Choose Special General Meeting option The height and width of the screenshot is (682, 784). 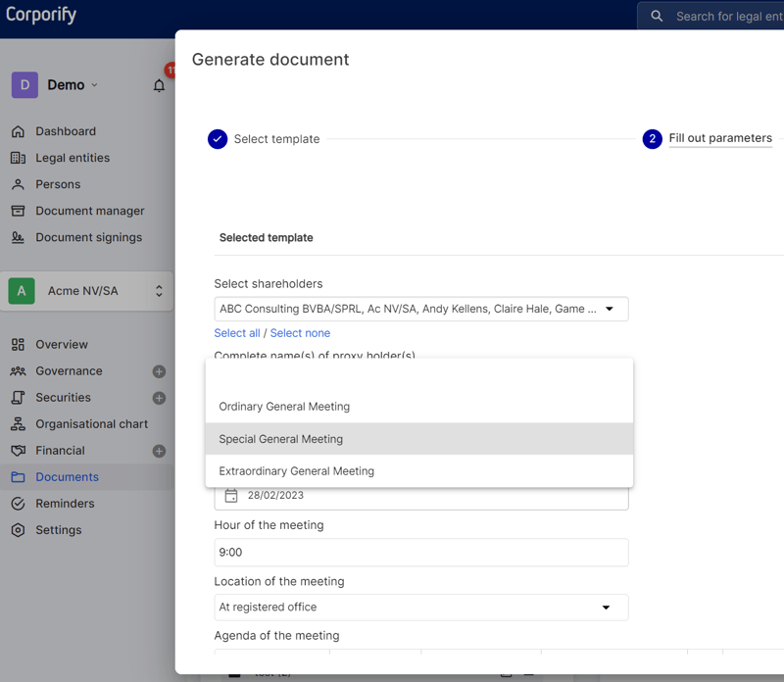click(x=419, y=439)
